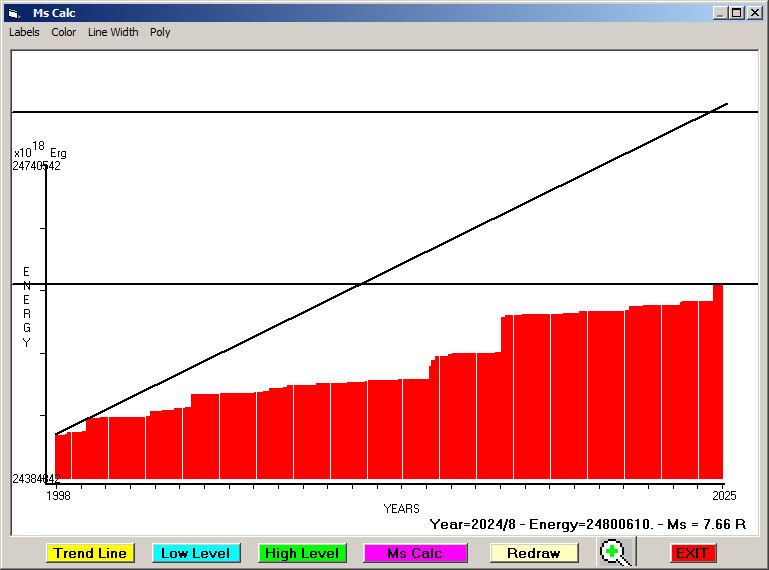Open the Labels menu
The image size is (769, 570).
(24, 32)
